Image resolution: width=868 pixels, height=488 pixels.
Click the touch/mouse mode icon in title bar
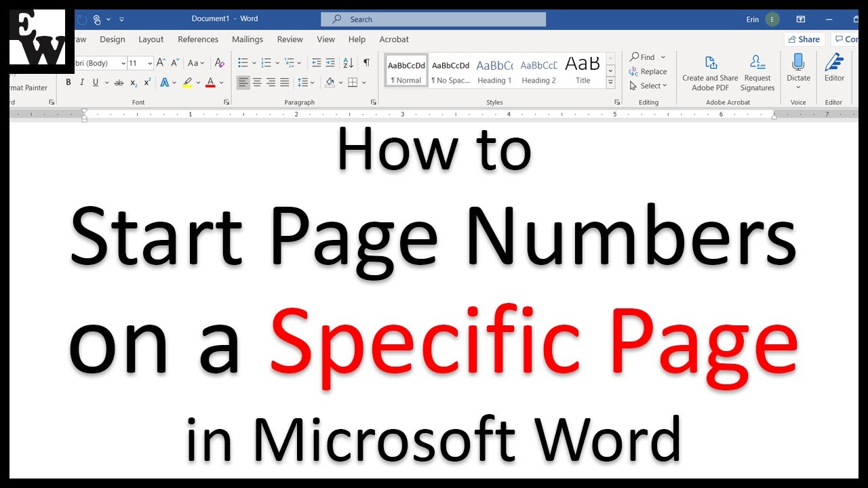pyautogui.click(x=96, y=20)
